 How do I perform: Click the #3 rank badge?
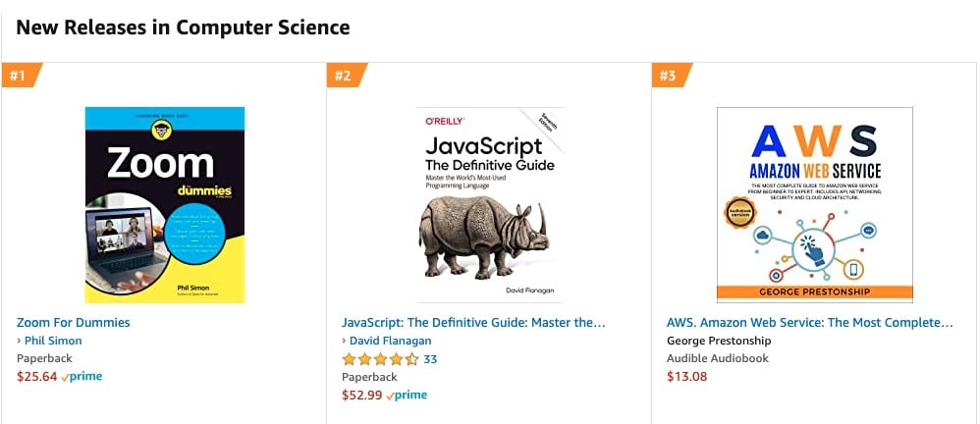669,76
